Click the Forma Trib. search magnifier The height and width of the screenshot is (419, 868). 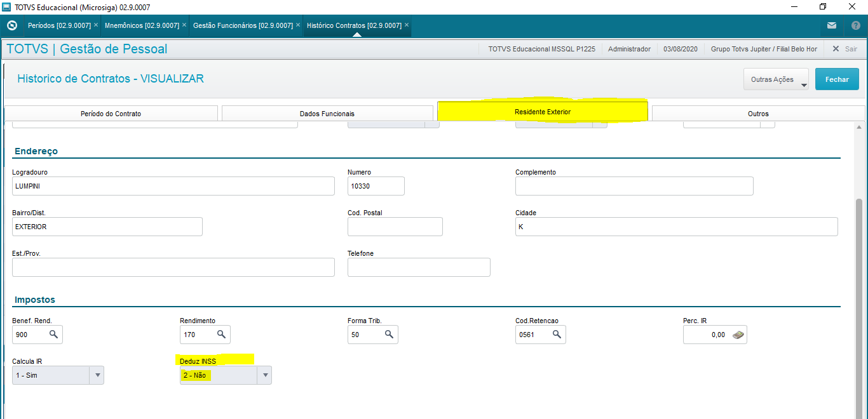(389, 335)
